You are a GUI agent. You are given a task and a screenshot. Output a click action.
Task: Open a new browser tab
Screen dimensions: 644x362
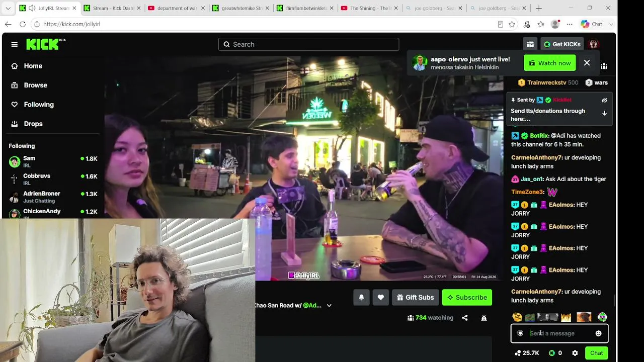pos(539,8)
